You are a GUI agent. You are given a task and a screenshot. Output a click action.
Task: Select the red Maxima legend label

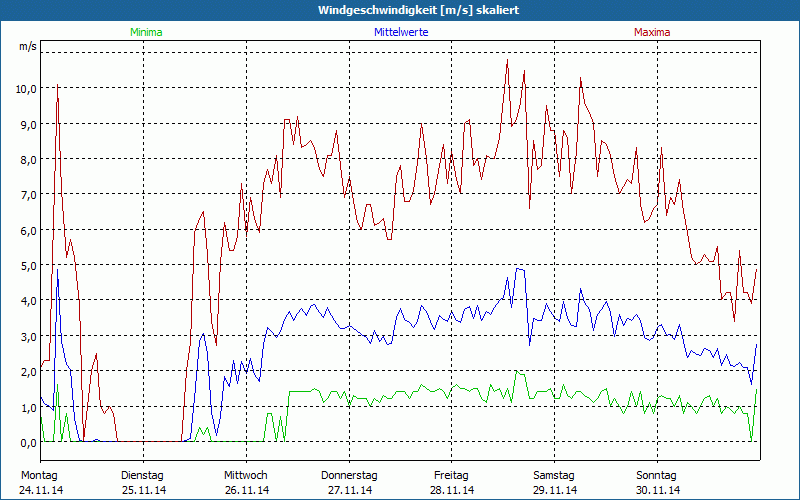pyautogui.click(x=652, y=32)
